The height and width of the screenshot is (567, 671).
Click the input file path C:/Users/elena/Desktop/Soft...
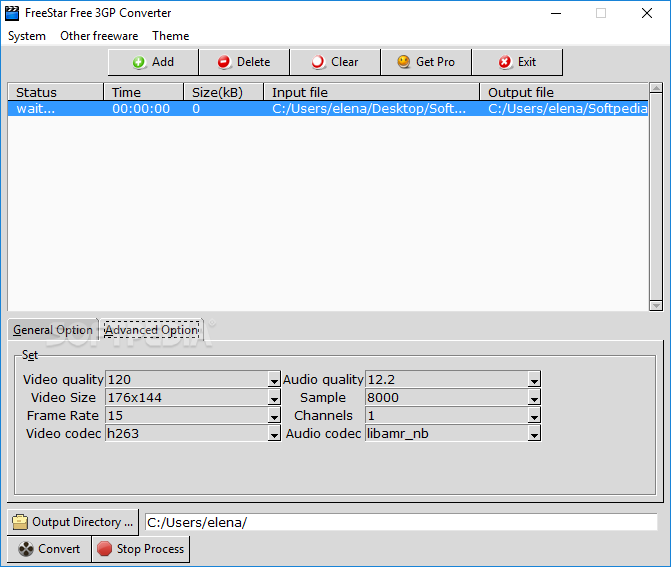369,109
